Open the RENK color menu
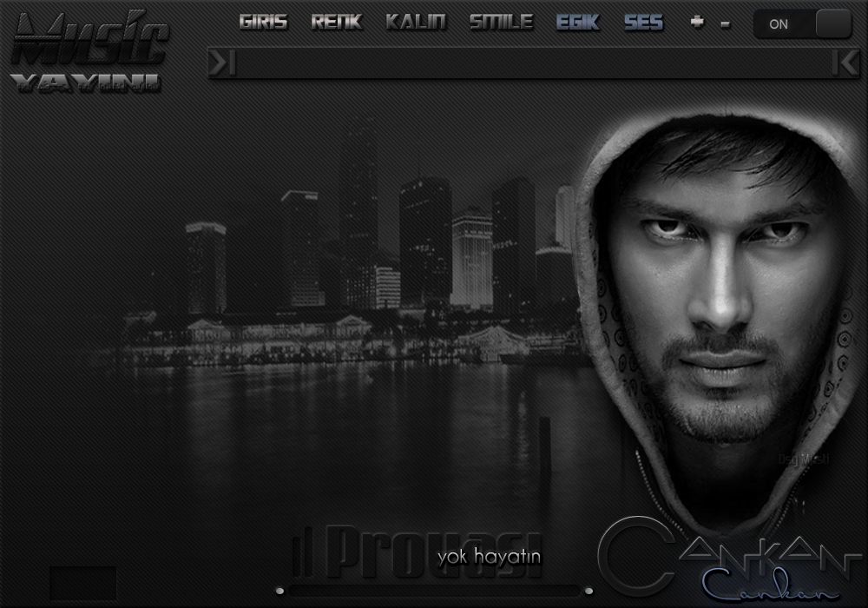Image resolution: width=868 pixels, height=608 pixels. 337,23
